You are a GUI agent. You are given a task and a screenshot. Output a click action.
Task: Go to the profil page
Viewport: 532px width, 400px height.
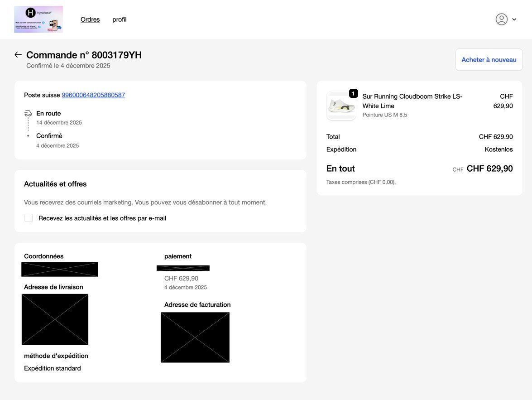point(120,19)
